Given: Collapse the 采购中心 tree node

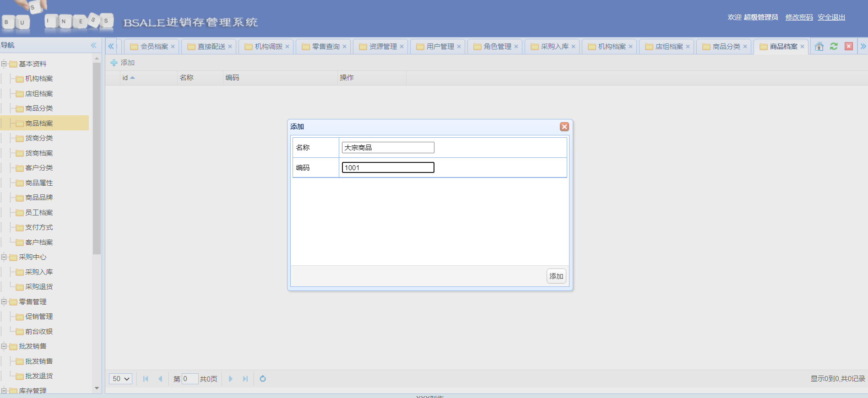Looking at the screenshot, I should point(4,257).
